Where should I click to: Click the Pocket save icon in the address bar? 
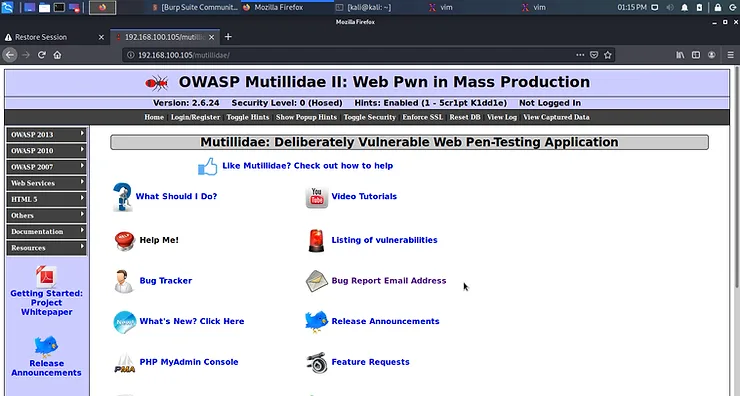pyautogui.click(x=594, y=55)
